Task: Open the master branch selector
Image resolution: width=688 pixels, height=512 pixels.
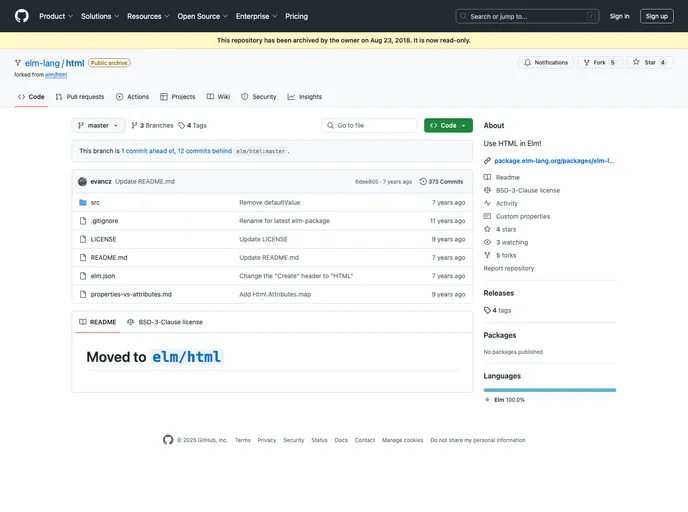Action: [98, 125]
